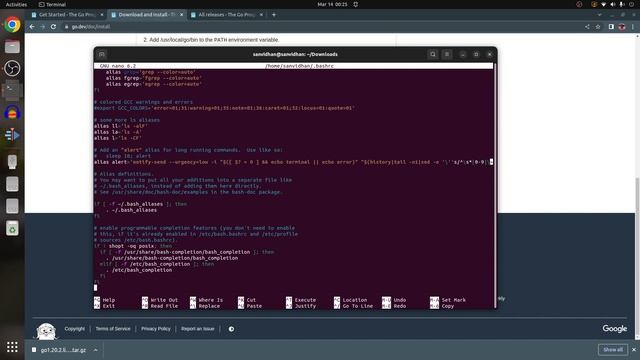Close the All releases tab
Viewport: 640px width, 360px height.
[x=261, y=15]
